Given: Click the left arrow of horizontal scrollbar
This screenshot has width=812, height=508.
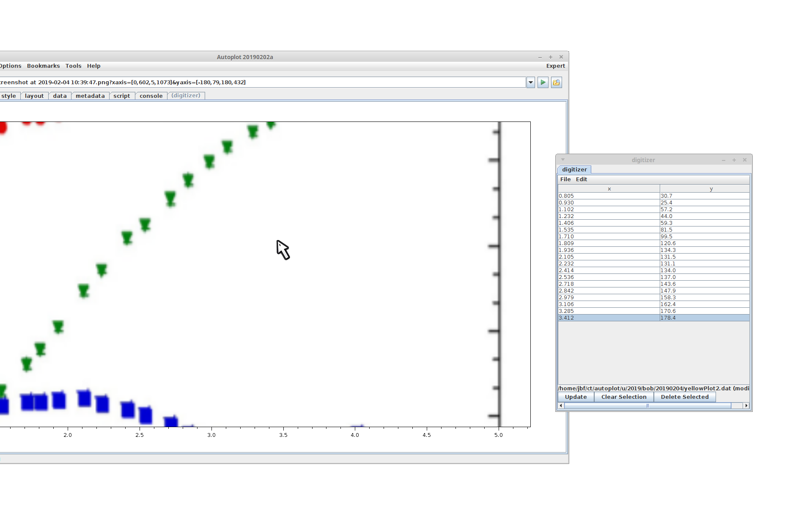Looking at the screenshot, I should pyautogui.click(x=561, y=406).
